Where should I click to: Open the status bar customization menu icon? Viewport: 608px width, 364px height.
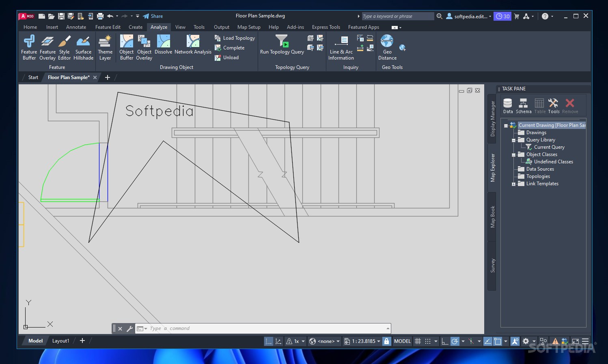point(585,341)
